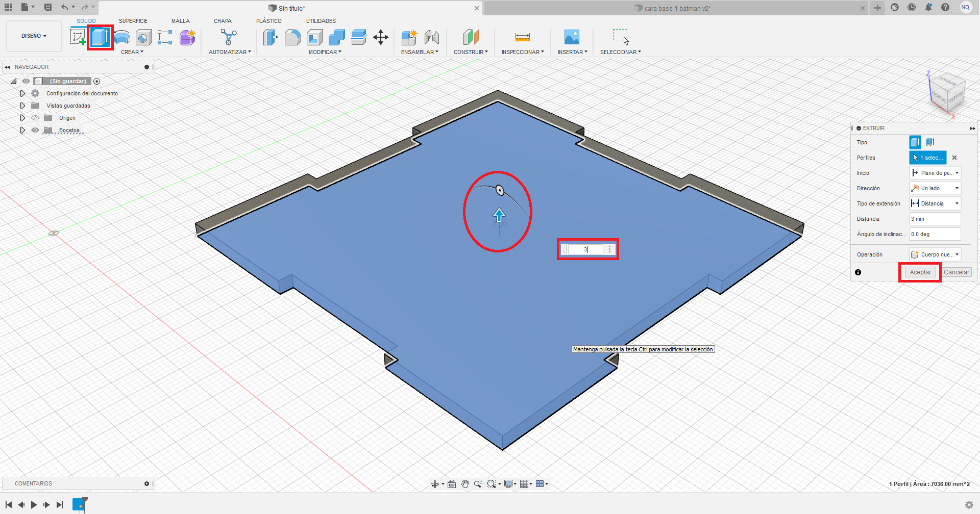This screenshot has height=514, width=980.
Task: Open the Create Form tool
Action: click(x=187, y=37)
